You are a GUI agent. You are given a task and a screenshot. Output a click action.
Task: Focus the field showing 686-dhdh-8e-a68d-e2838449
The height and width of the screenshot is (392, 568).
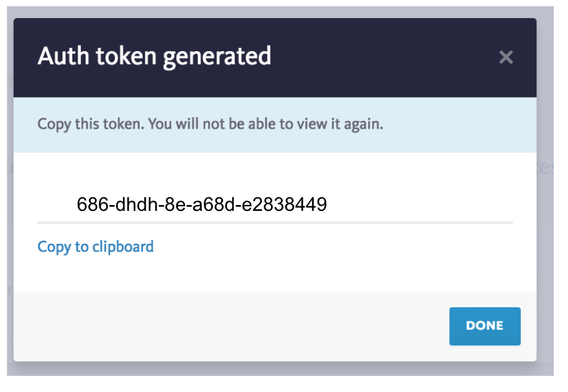pyautogui.click(x=275, y=204)
